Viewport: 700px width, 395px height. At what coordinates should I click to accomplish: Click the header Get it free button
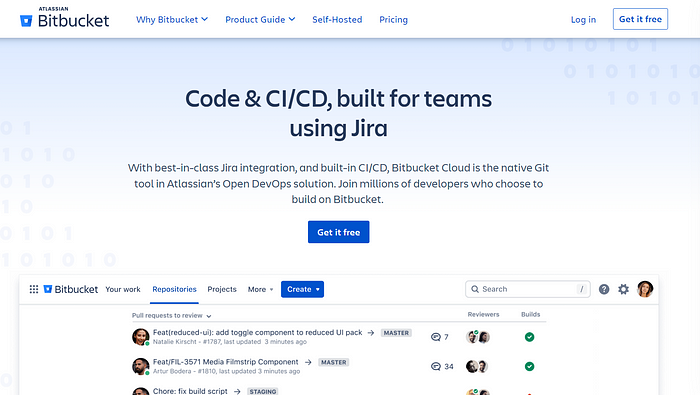coord(640,19)
